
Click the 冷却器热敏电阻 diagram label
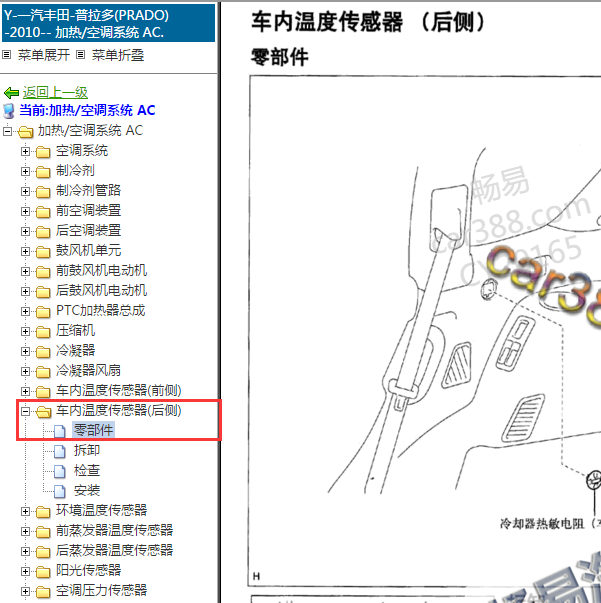[x=550, y=523]
